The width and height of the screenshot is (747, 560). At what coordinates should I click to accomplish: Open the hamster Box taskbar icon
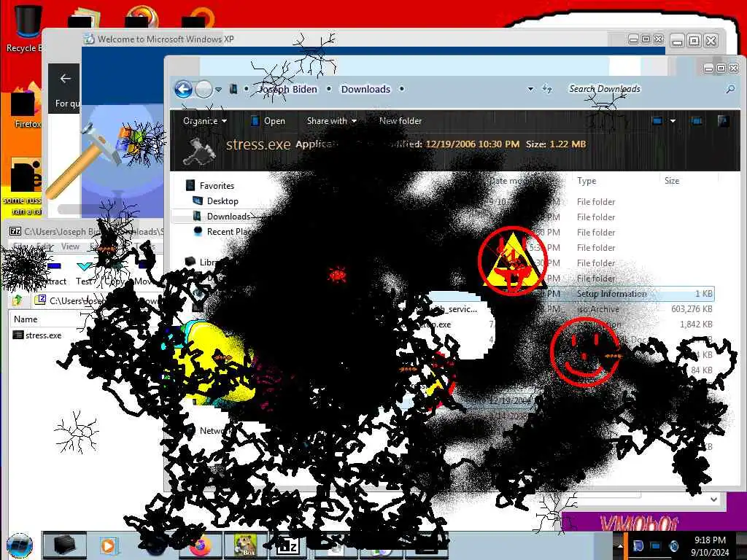[245, 545]
